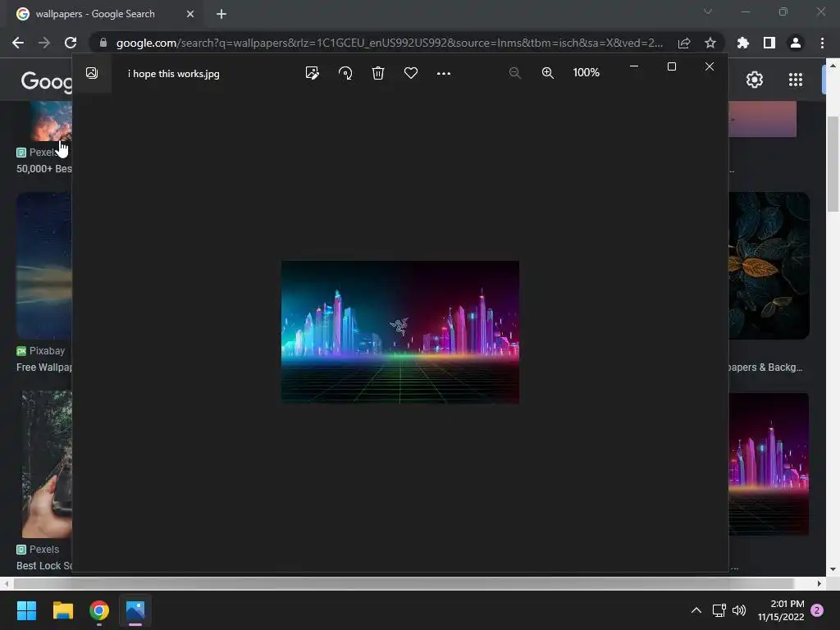Click the file name 'i hope this works.jpg'
The height and width of the screenshot is (630, 840).
tap(174, 74)
